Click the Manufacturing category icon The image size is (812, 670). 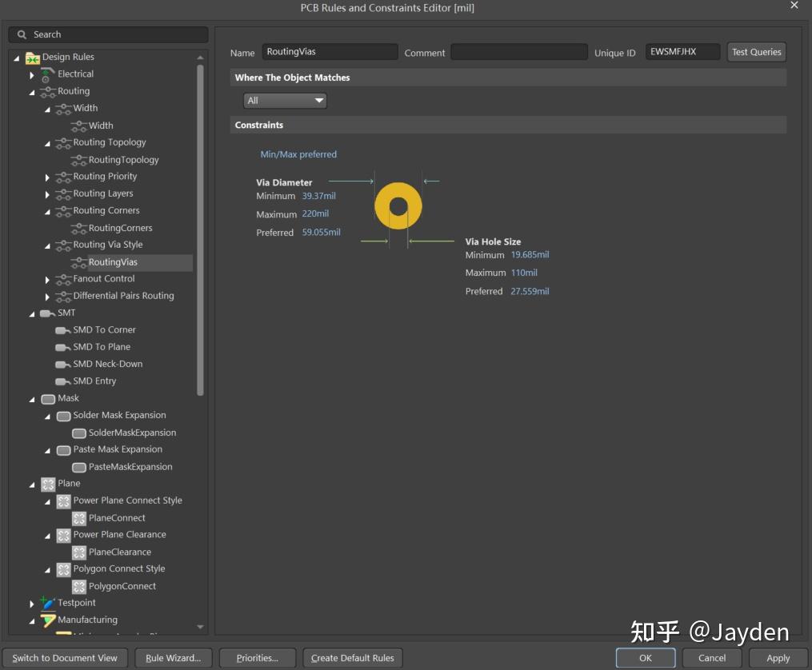pyautogui.click(x=48, y=620)
